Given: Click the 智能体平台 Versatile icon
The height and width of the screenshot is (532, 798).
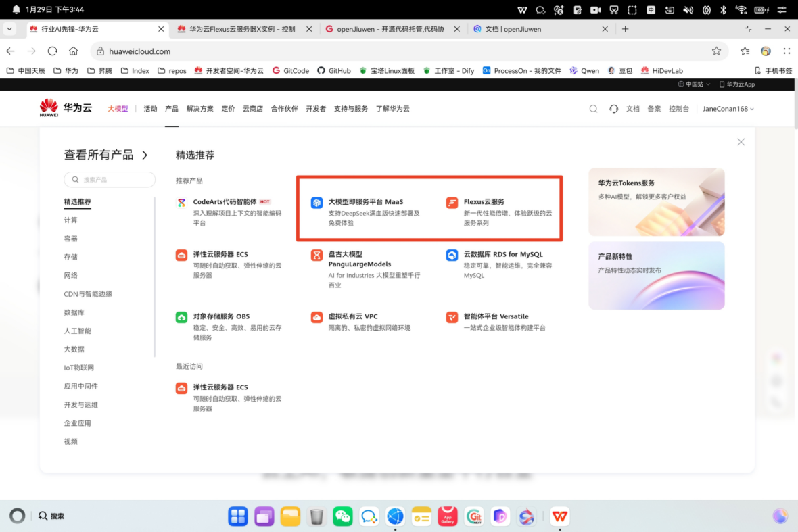Looking at the screenshot, I should [x=452, y=317].
